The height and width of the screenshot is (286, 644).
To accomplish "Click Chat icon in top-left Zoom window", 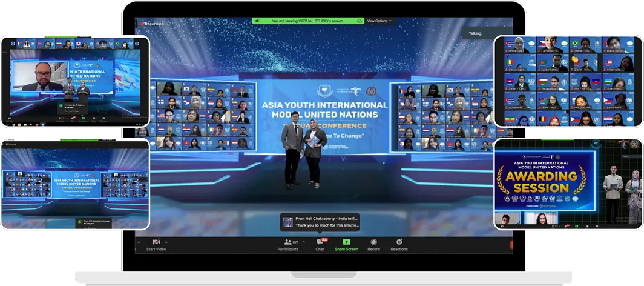I will pos(73,118).
